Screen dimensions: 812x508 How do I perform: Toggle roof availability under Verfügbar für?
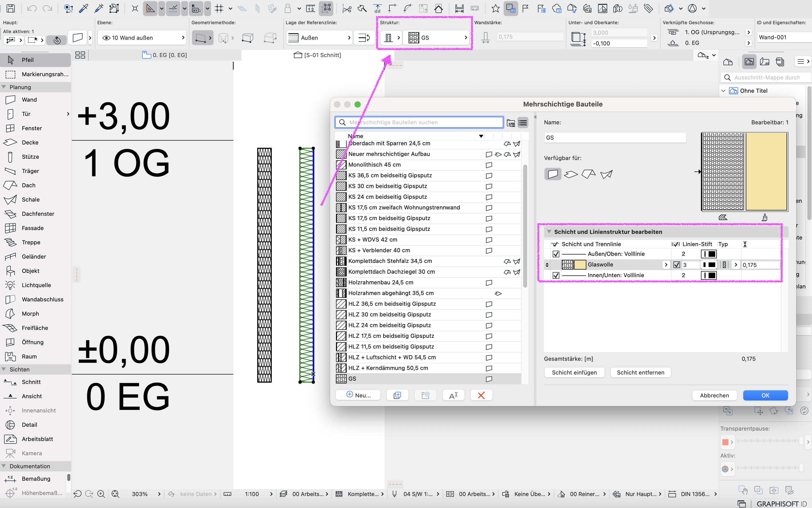click(x=588, y=174)
